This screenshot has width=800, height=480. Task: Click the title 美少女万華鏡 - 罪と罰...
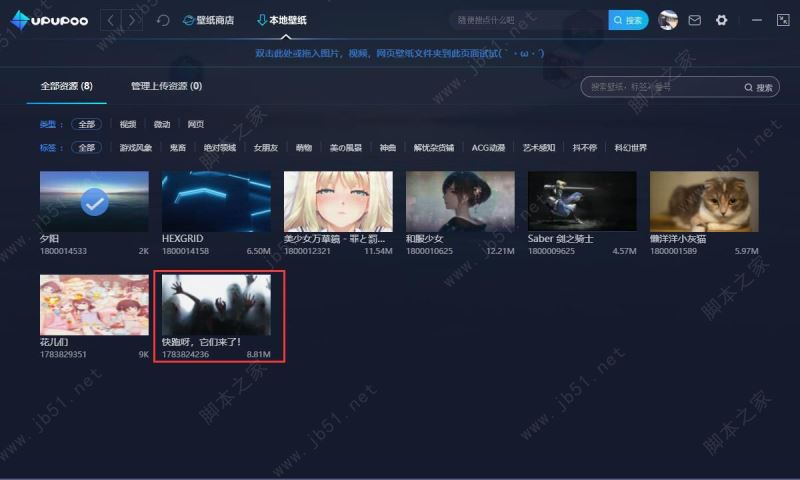point(334,238)
